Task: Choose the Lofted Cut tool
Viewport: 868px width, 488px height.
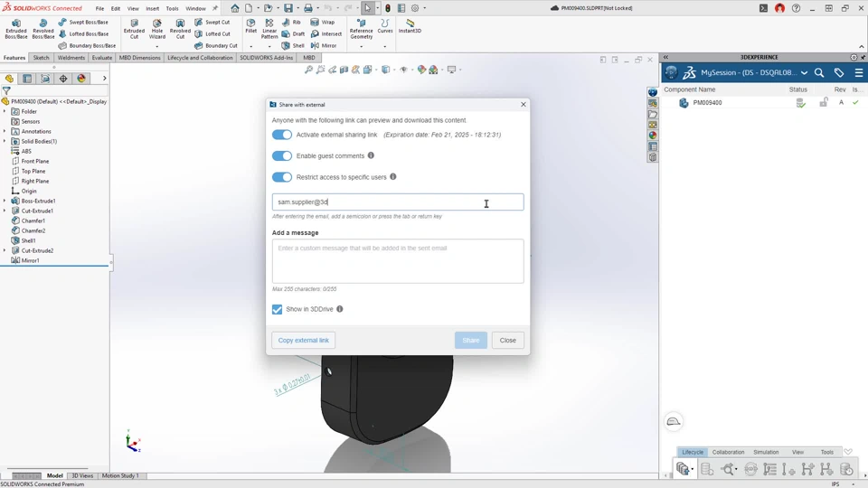Action: point(212,33)
